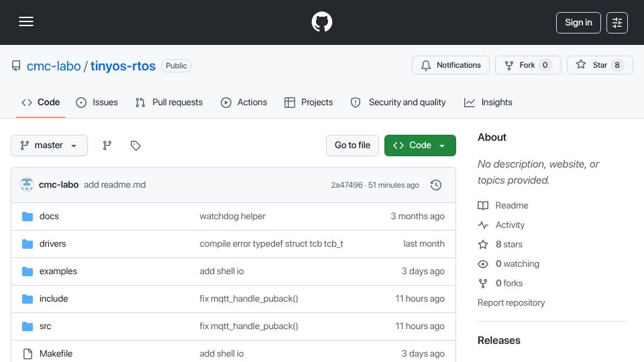Screen dimensions: 644x362
Task: Open 'fix mqtt_handle_puback()' commit on src row
Action: click(249, 326)
